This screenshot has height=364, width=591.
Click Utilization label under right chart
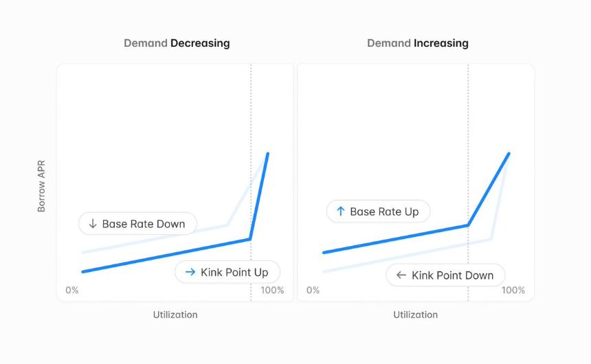pos(415,315)
